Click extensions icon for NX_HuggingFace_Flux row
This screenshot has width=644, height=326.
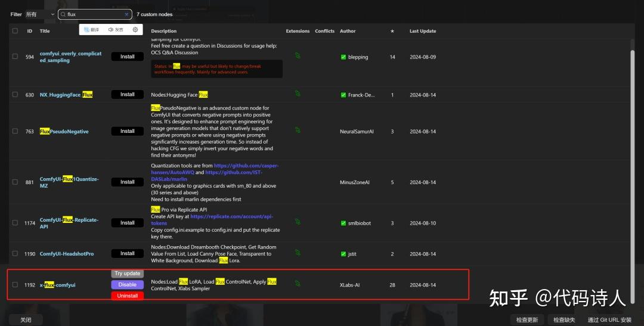(x=298, y=94)
